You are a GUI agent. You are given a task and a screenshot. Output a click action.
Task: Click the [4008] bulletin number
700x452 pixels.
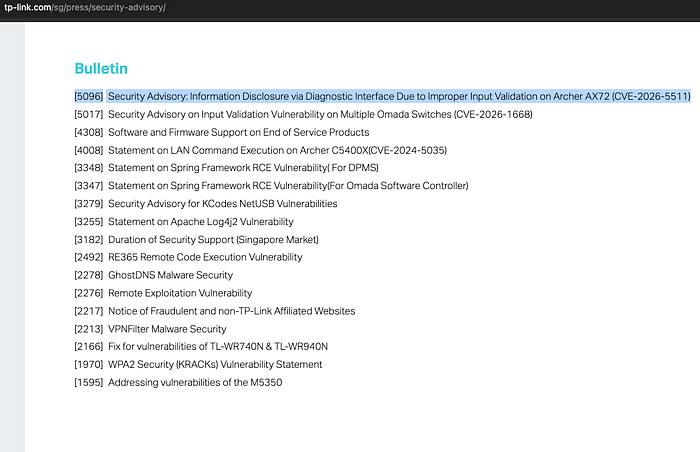88,150
